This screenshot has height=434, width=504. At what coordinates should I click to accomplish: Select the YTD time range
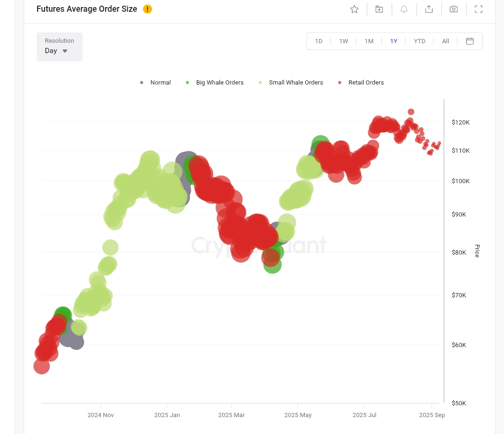(419, 41)
